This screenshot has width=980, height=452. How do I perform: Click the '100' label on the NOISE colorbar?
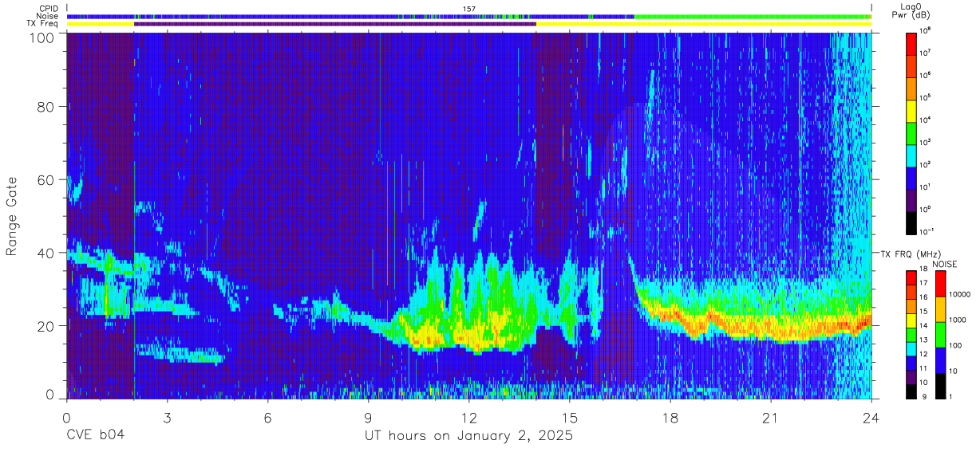954,344
